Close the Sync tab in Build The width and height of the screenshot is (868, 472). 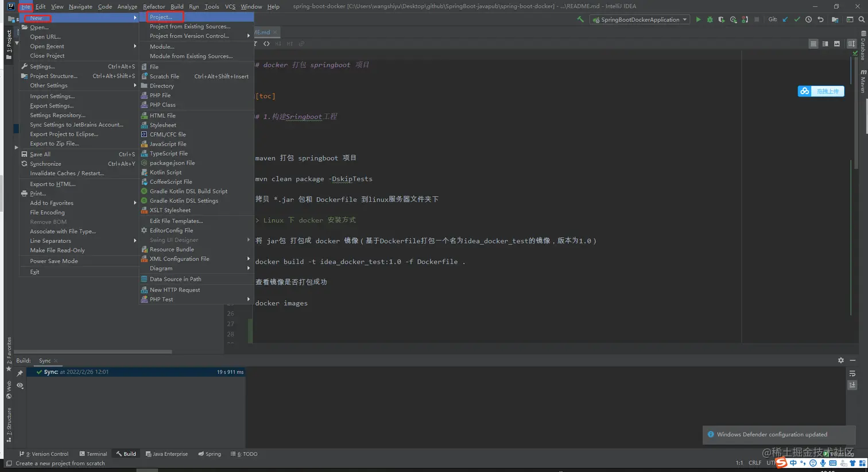click(56, 361)
